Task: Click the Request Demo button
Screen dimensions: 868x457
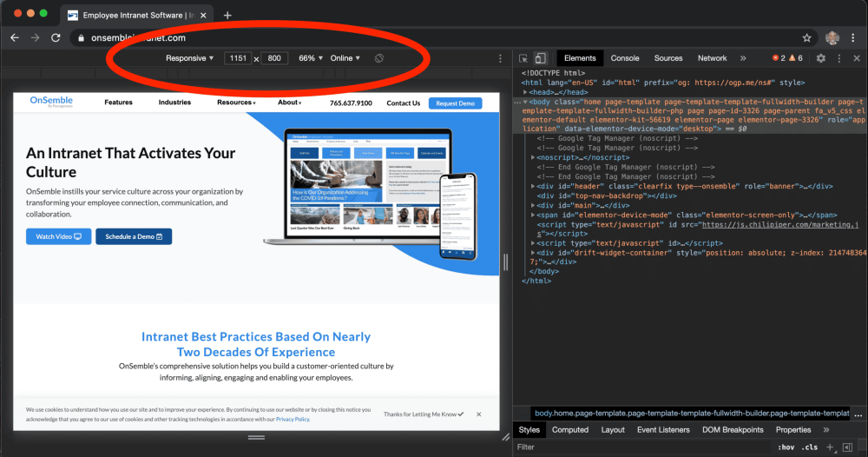Action: tap(455, 103)
